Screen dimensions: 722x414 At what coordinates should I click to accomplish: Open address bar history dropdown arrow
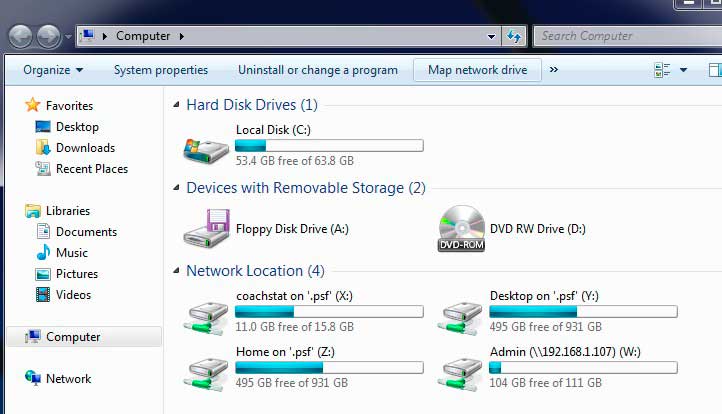point(491,36)
